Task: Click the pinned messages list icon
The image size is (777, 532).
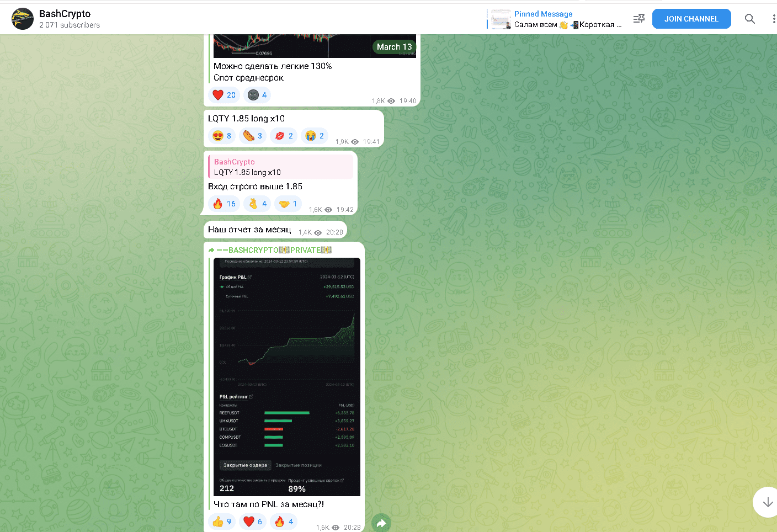Action: [638, 19]
